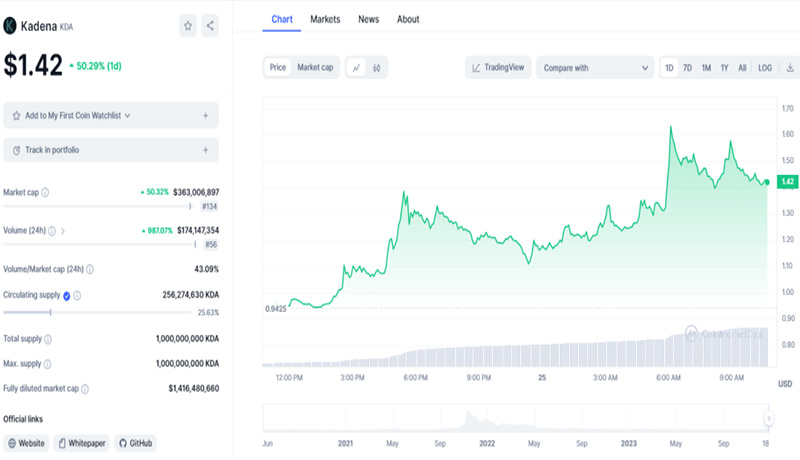
Task: Open the Markets tab
Action: coord(325,19)
